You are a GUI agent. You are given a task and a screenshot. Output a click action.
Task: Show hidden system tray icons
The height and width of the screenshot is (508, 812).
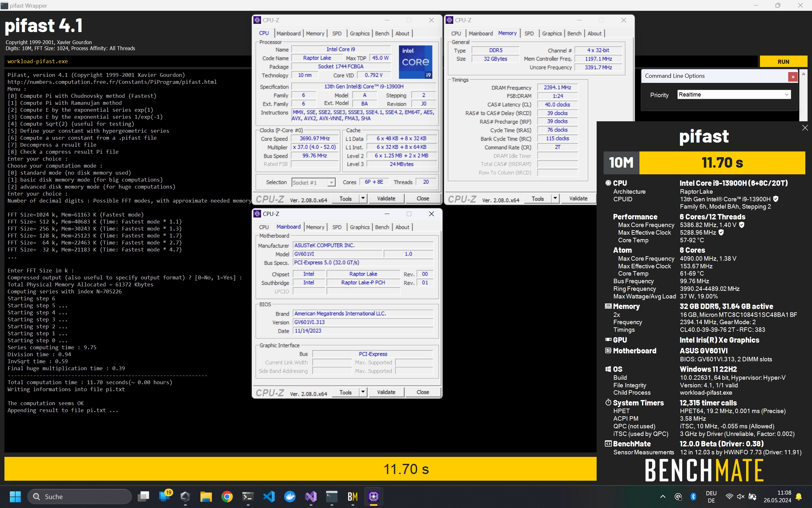663,497
